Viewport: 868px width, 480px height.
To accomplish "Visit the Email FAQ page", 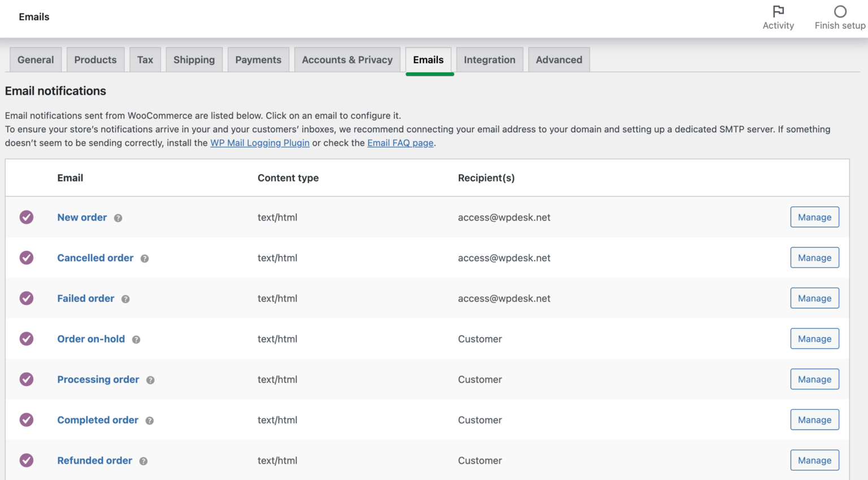I will tap(400, 142).
